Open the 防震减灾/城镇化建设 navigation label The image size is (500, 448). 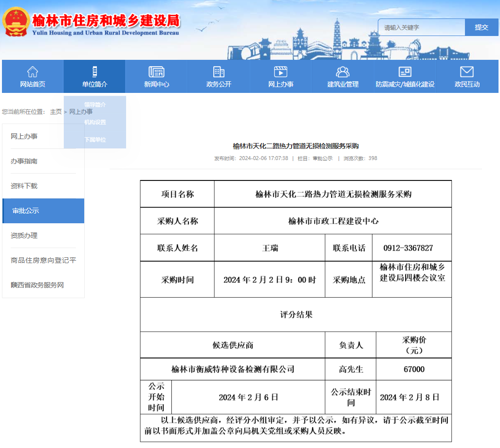click(x=405, y=84)
